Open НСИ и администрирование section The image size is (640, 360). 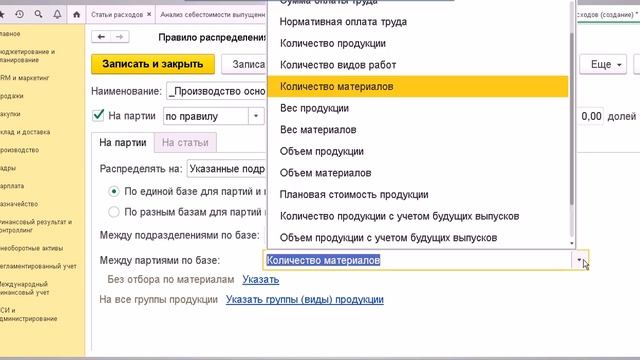pos(29,314)
